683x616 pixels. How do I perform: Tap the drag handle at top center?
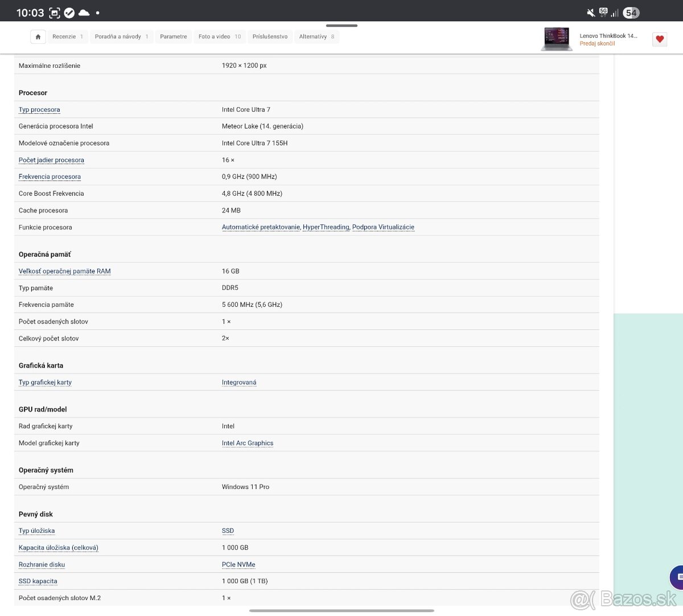click(x=341, y=26)
